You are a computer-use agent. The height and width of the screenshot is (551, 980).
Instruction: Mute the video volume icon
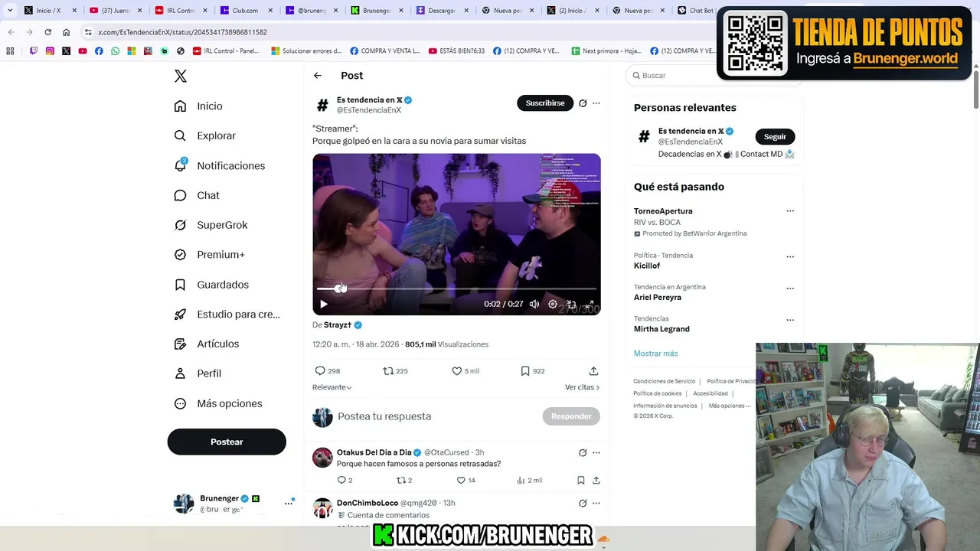pos(534,305)
